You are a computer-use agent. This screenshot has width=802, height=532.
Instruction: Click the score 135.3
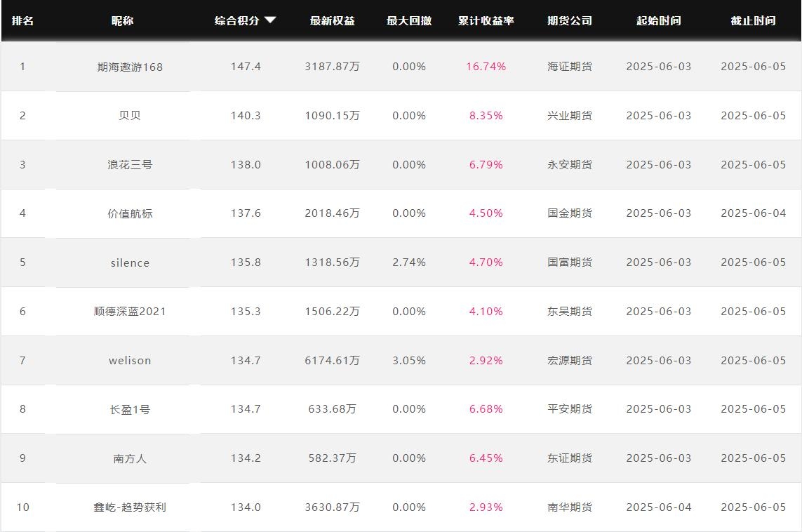tap(246, 312)
